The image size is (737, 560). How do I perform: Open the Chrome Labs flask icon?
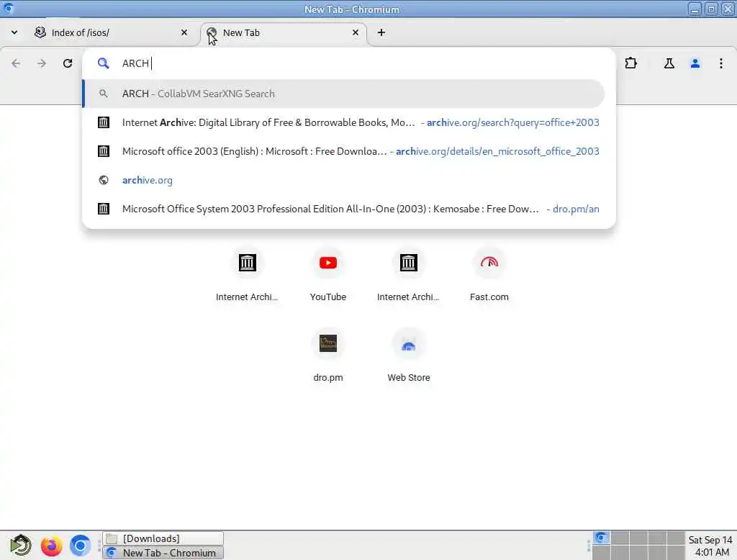tap(669, 63)
